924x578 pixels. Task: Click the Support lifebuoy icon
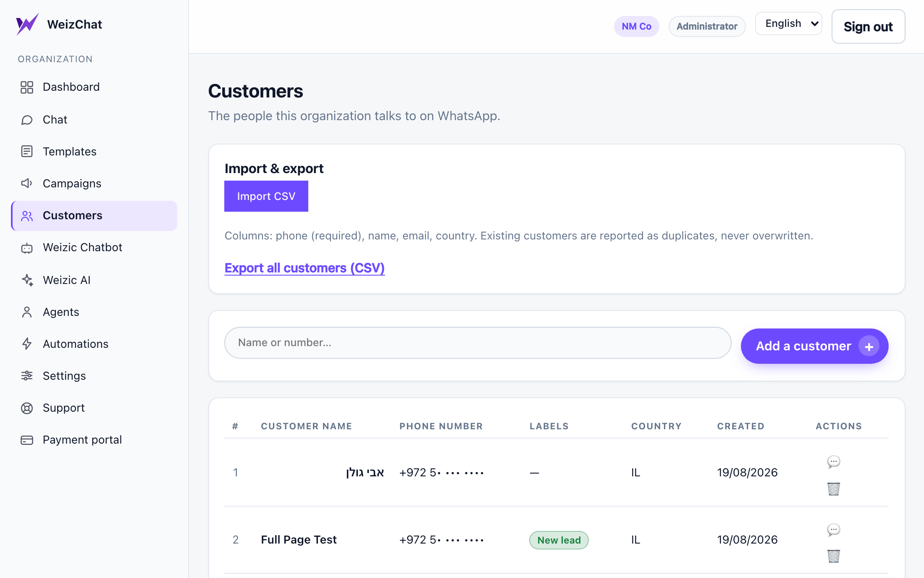click(x=27, y=408)
